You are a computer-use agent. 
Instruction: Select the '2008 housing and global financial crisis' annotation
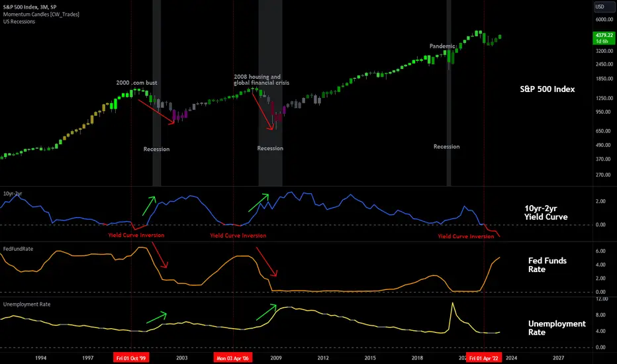click(x=261, y=79)
